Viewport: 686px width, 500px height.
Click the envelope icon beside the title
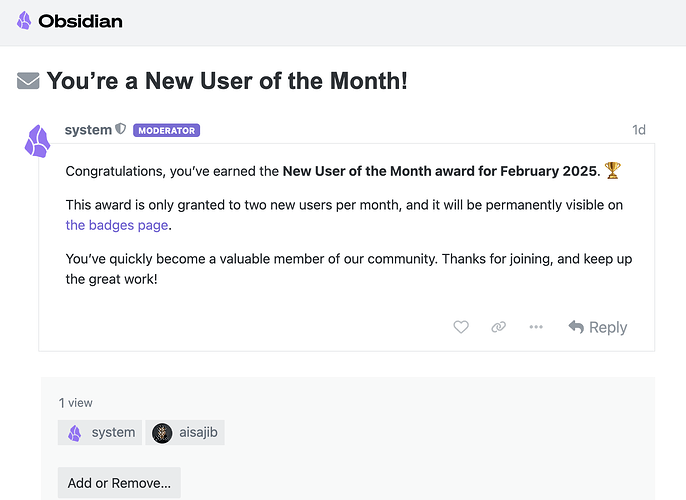coord(28,81)
